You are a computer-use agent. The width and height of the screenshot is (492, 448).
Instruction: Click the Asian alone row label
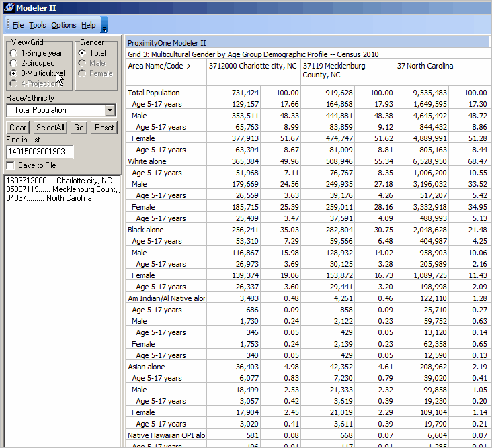pos(147,367)
